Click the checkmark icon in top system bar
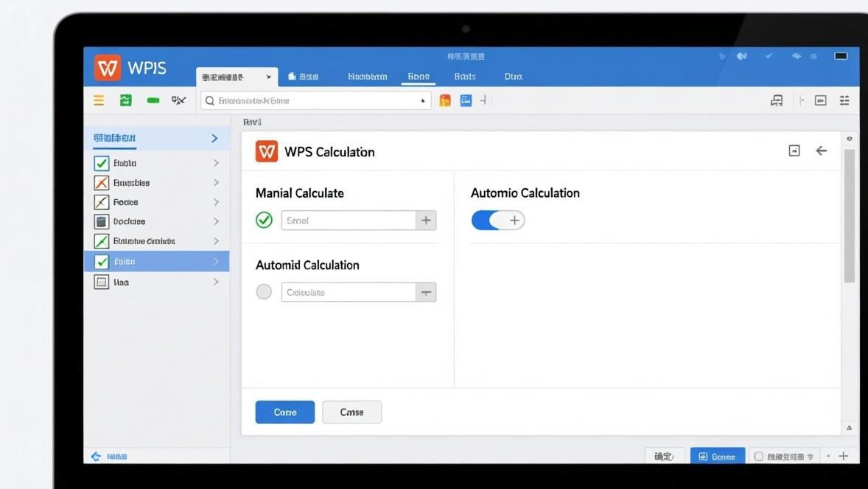 (x=769, y=56)
